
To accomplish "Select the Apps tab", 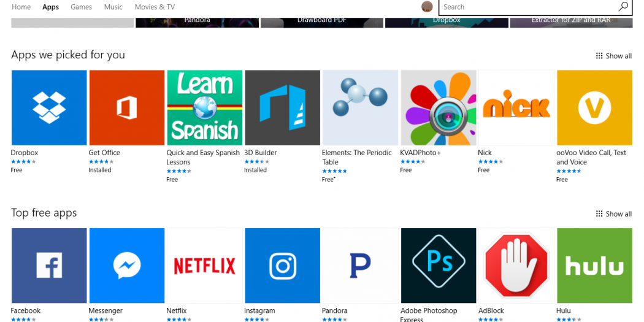I will (50, 7).
